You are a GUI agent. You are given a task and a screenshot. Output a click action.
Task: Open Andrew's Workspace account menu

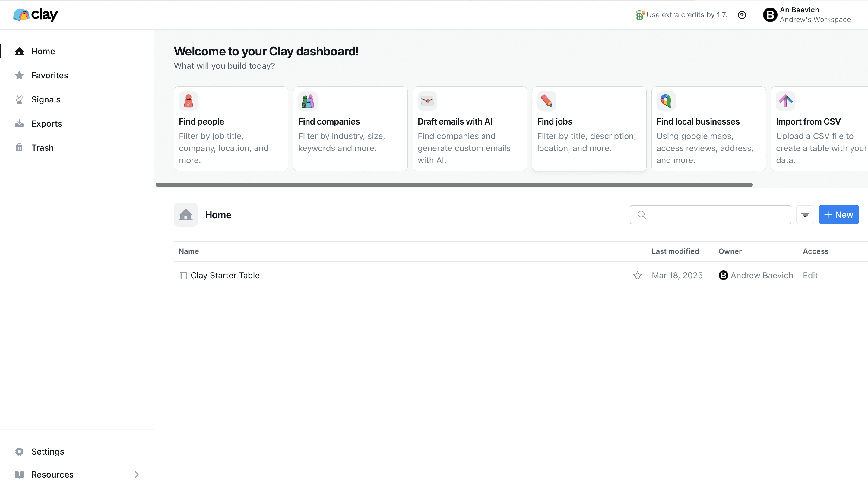point(807,14)
